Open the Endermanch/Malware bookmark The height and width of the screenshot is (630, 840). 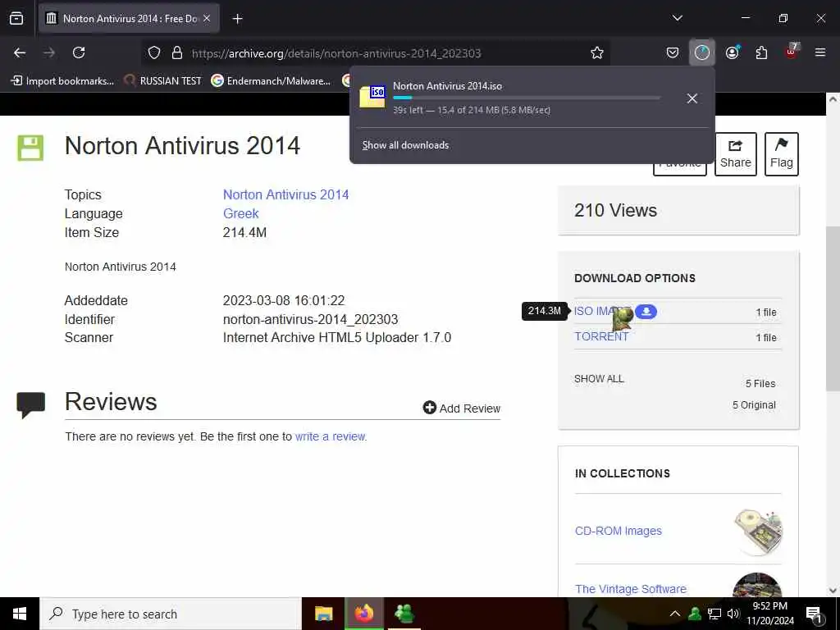(271, 81)
